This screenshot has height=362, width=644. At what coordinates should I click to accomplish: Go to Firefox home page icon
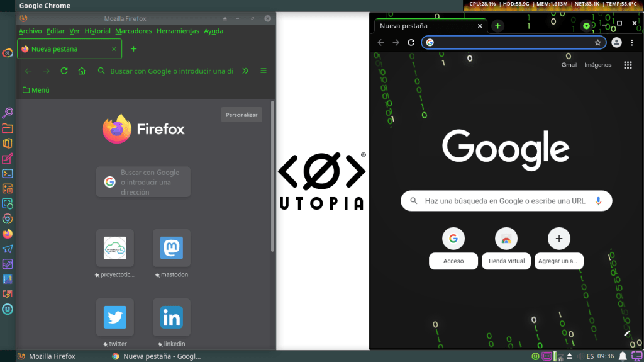pyautogui.click(x=82, y=71)
